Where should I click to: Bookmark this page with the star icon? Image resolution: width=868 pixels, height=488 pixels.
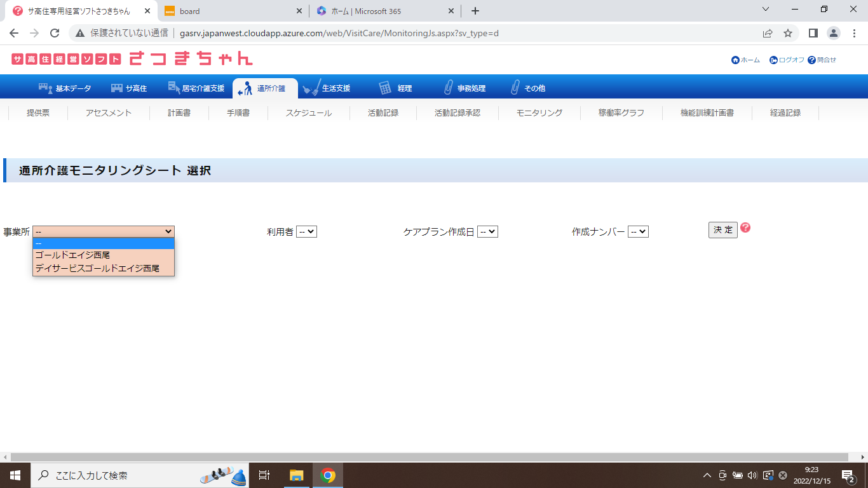[x=788, y=33]
